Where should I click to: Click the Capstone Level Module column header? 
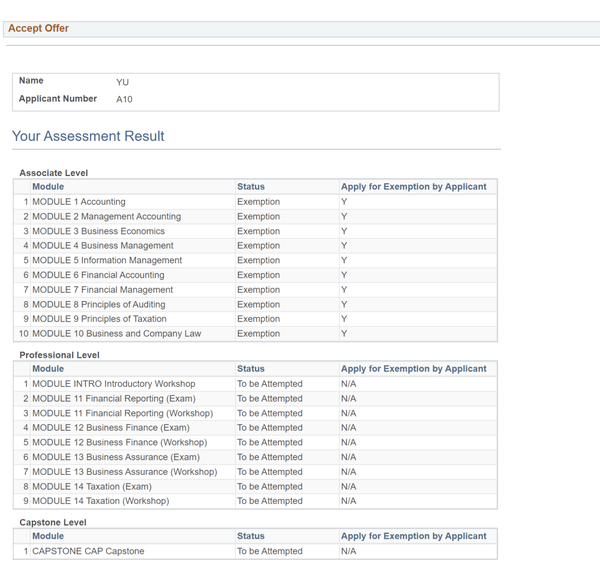[x=48, y=537]
